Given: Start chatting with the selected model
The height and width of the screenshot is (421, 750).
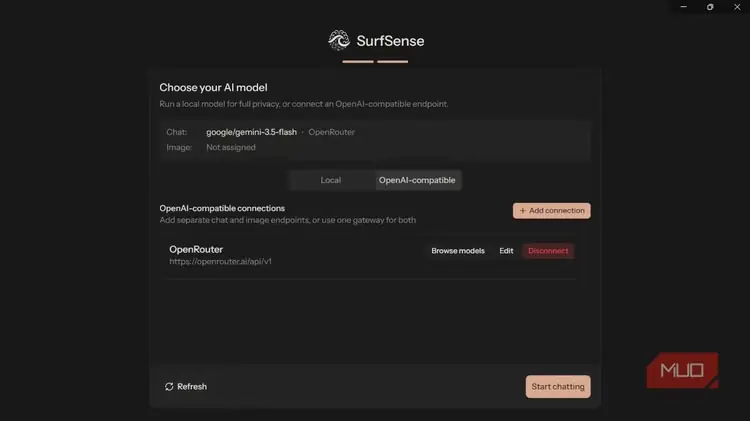Looking at the screenshot, I should [x=558, y=387].
